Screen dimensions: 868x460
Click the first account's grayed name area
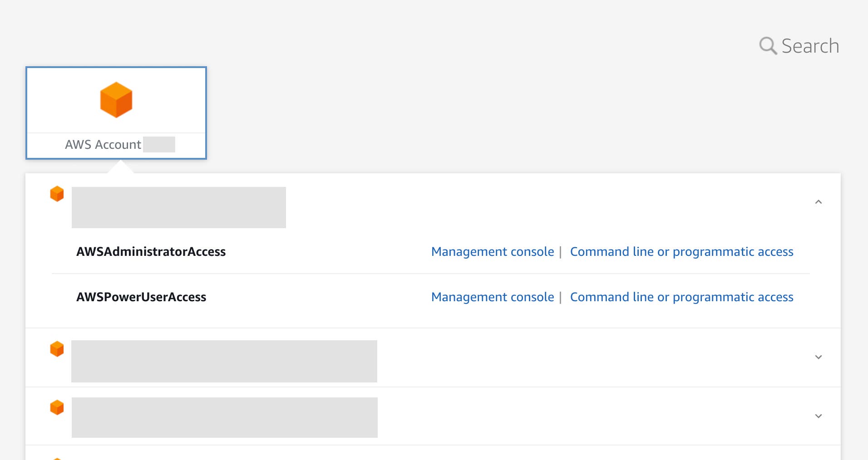[x=178, y=207]
